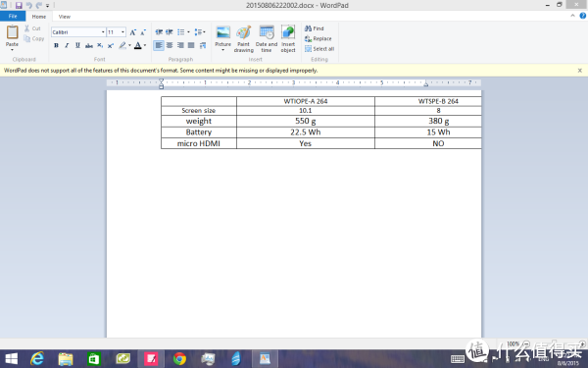Click Select all button
588x368 pixels.
click(x=319, y=49)
